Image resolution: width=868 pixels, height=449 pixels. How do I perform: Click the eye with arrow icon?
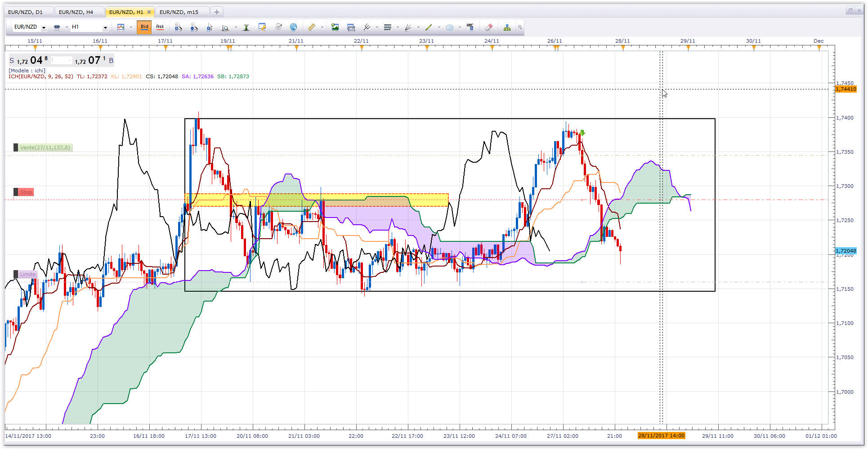278,27
